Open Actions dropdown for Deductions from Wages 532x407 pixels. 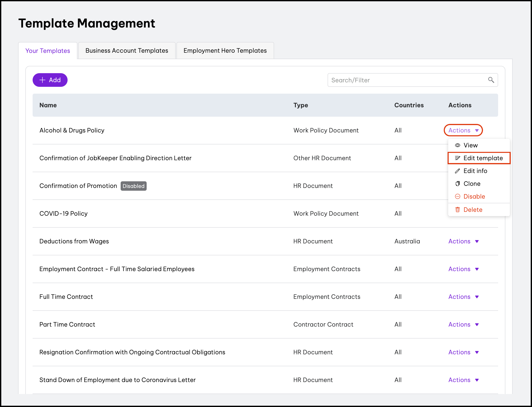463,241
